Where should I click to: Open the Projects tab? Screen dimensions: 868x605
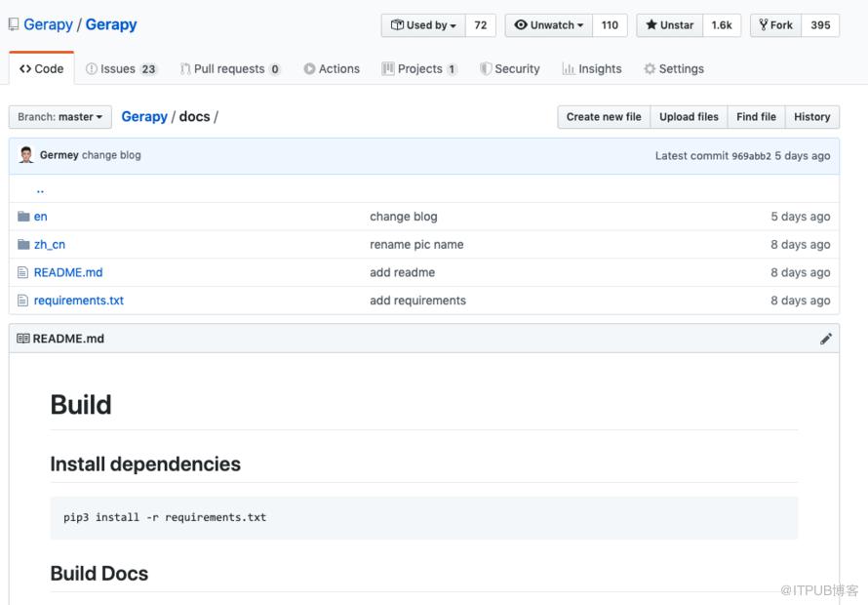coord(419,68)
